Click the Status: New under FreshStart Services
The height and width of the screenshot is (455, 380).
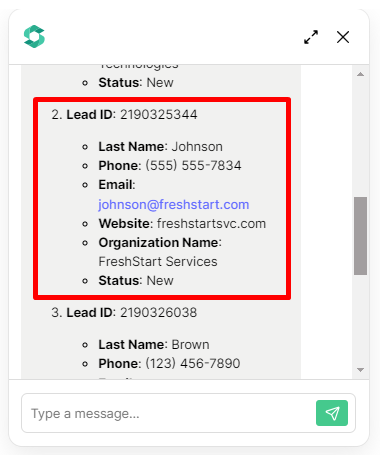pos(136,281)
